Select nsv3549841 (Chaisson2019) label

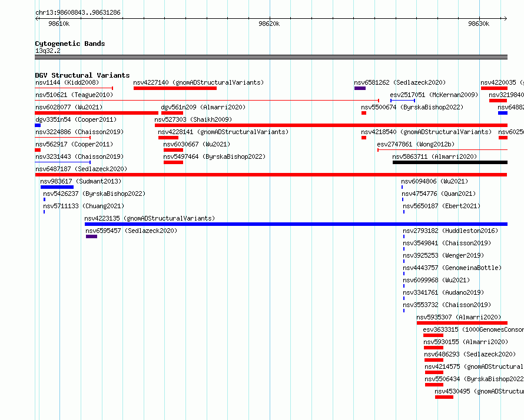447,243
